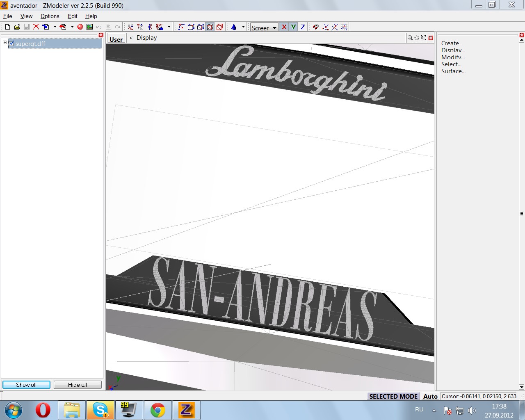The image size is (525, 420).
Task: Click the red square maximize viewport icon
Action: 431,38
